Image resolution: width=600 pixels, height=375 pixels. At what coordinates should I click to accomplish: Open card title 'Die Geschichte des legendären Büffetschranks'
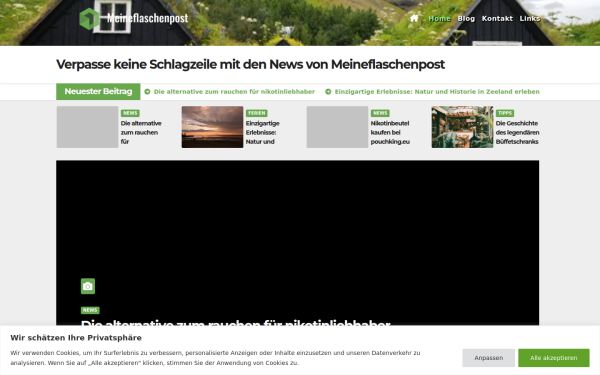tap(517, 132)
